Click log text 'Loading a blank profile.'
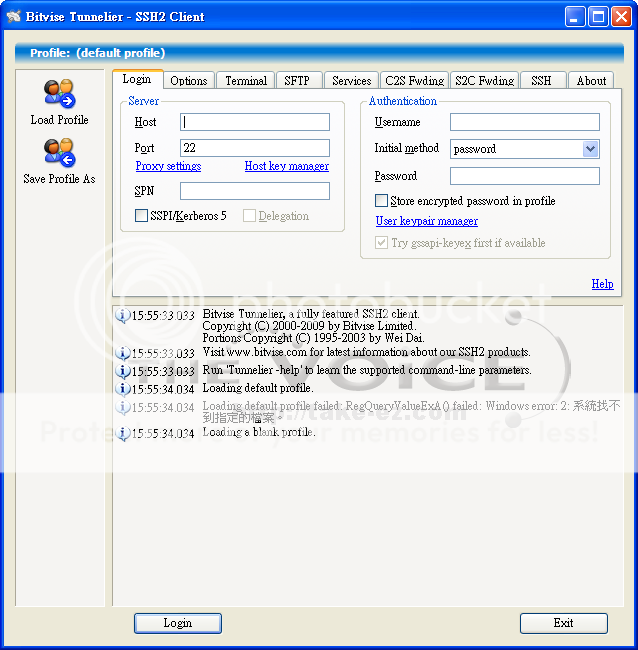This screenshot has width=638, height=650. [259, 432]
